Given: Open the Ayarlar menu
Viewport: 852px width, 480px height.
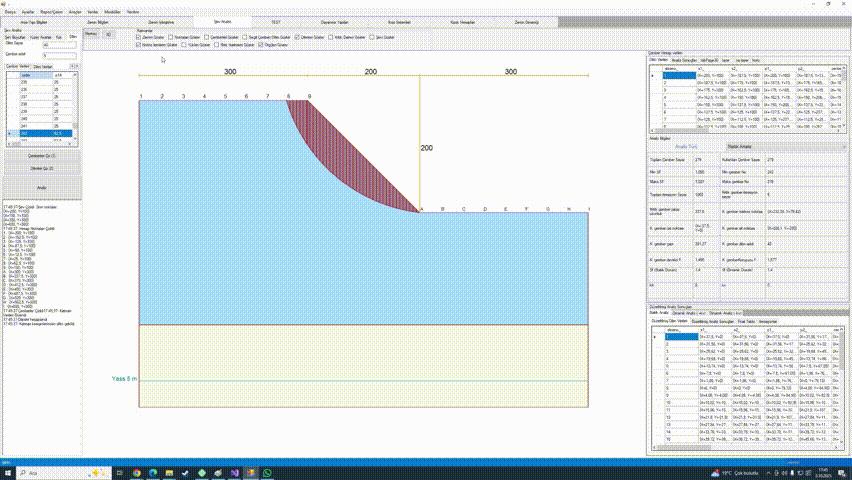Looking at the screenshot, I should [x=29, y=11].
